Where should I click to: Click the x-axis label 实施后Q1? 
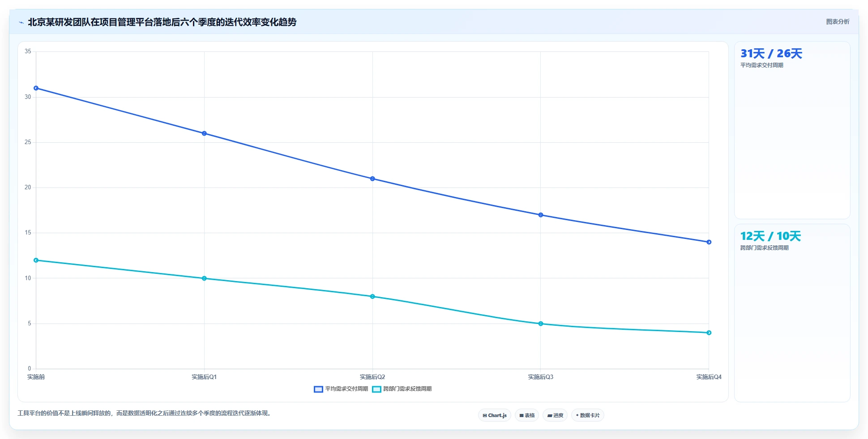point(204,377)
